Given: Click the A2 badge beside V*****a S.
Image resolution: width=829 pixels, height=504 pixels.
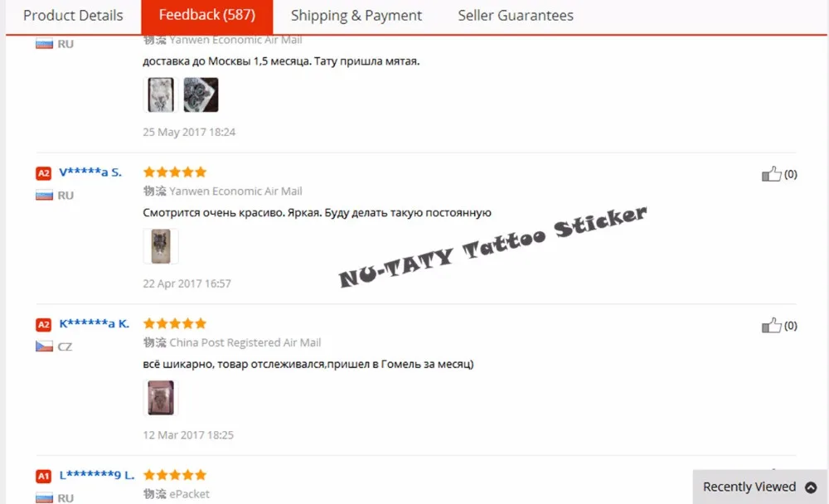Looking at the screenshot, I should 43,173.
